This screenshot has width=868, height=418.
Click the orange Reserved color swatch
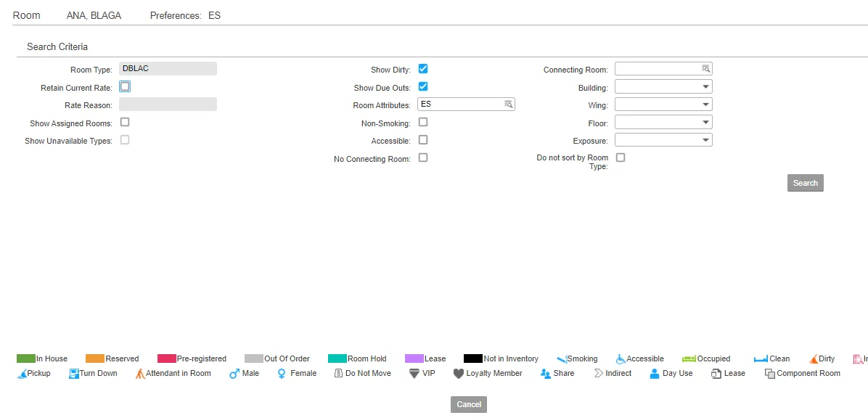tap(94, 358)
